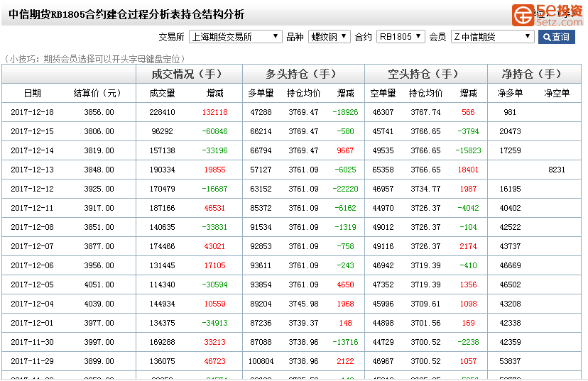Select the date cell 2017-12-13
This screenshot has height=381, width=588.
point(32,170)
